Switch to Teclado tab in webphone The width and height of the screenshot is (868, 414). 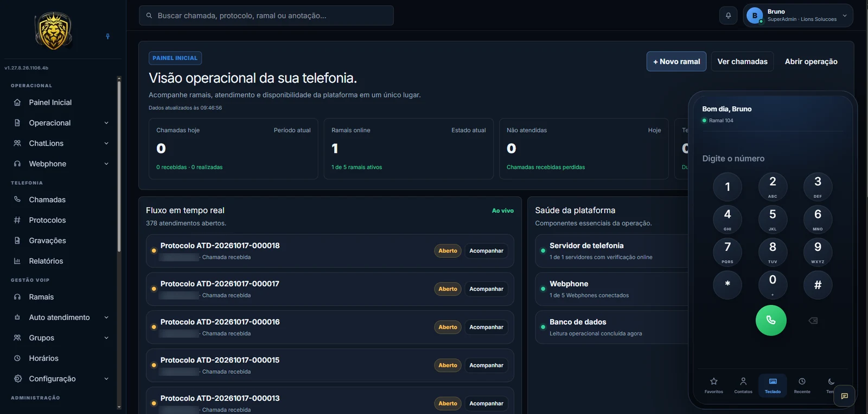(x=773, y=385)
